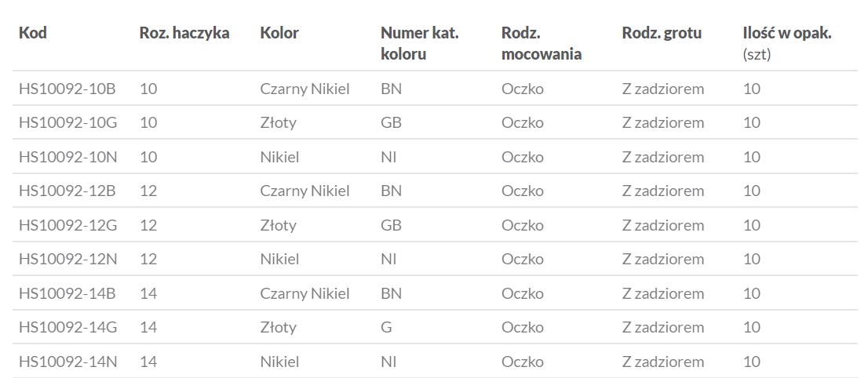Screen dimensions: 868x378
Task: Select the Rodz. mocowania header
Action: (542, 43)
